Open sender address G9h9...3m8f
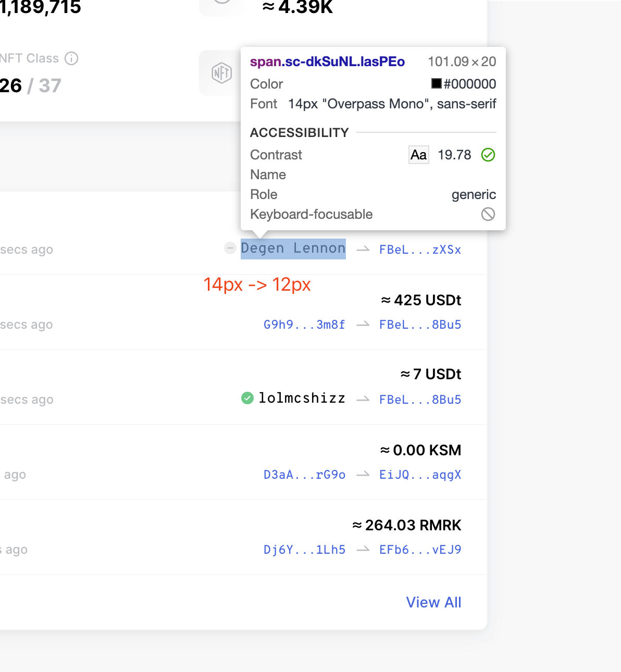 coord(305,325)
